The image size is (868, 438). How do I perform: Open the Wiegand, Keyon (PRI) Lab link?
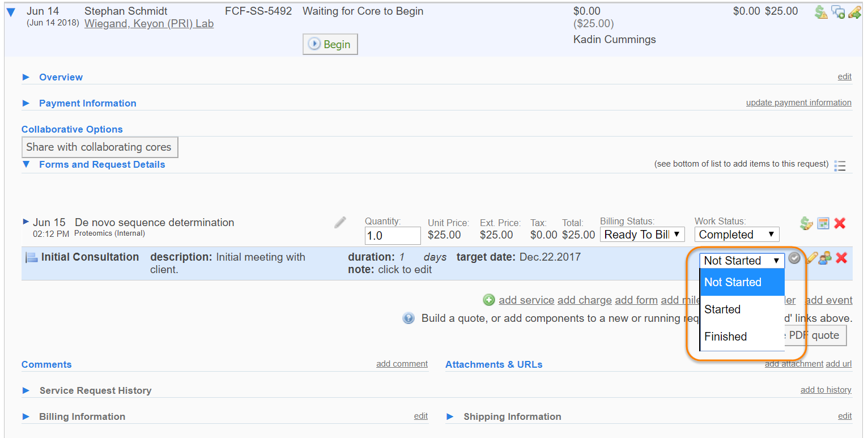click(148, 24)
